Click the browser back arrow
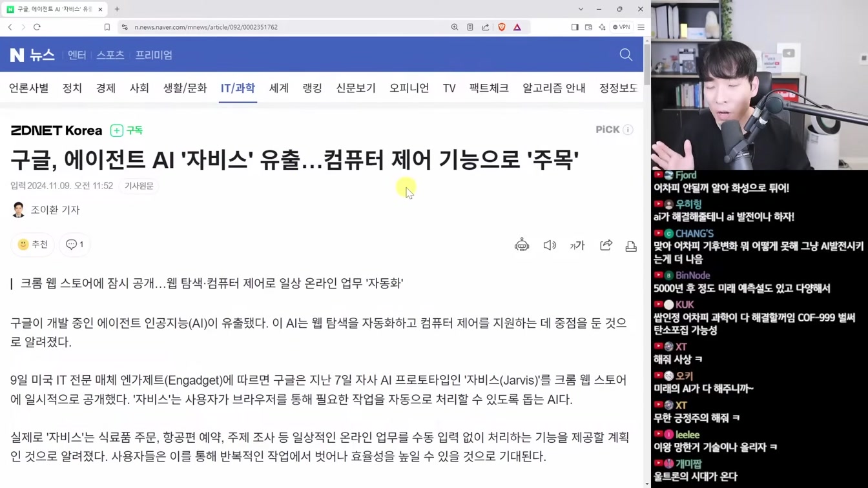The height and width of the screenshot is (488, 868). tap(10, 27)
